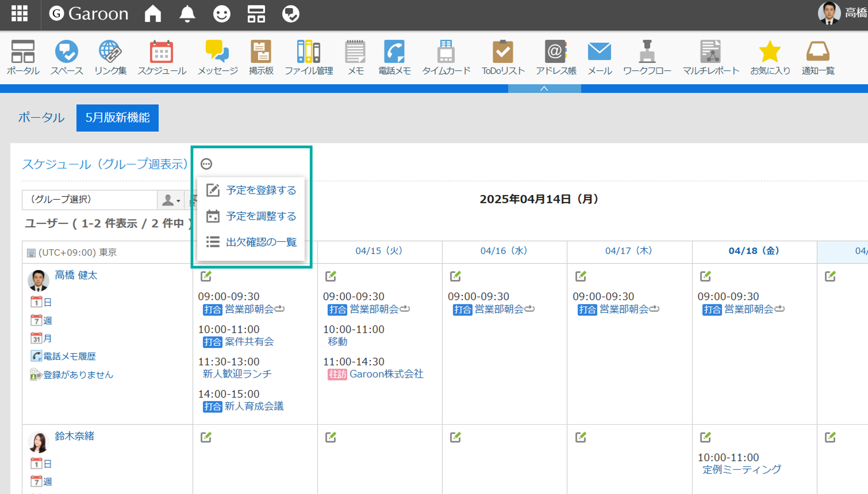
Task: Click 鈴木奈緒's add-event icon for 04/18
Action: point(705,437)
